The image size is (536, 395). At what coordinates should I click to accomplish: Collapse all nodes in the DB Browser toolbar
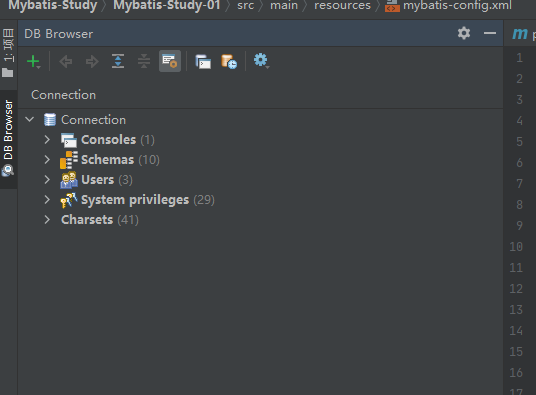tap(144, 62)
